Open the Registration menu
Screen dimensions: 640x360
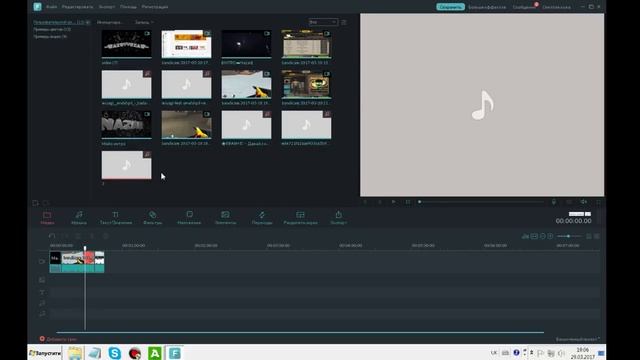click(155, 7)
